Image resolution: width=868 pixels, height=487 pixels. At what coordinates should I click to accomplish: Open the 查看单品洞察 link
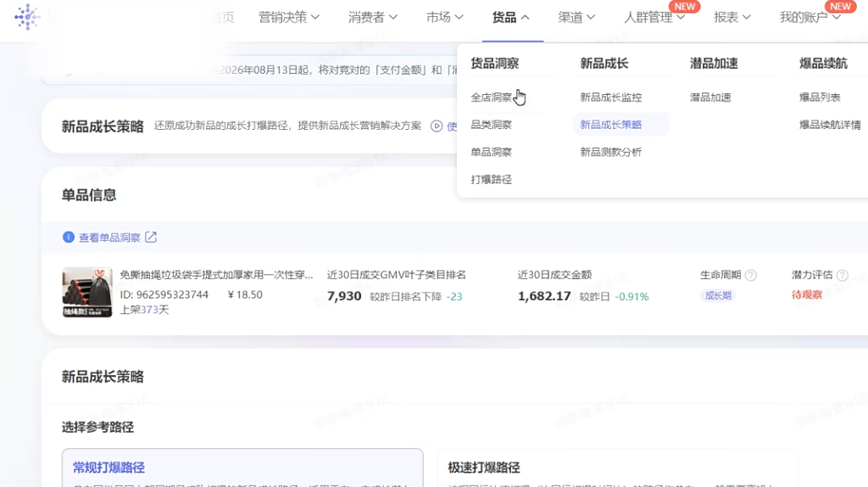[109, 238]
